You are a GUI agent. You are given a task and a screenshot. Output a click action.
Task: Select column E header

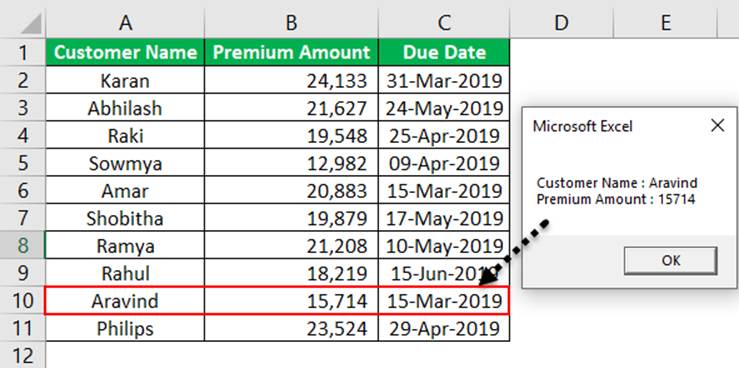click(x=665, y=23)
